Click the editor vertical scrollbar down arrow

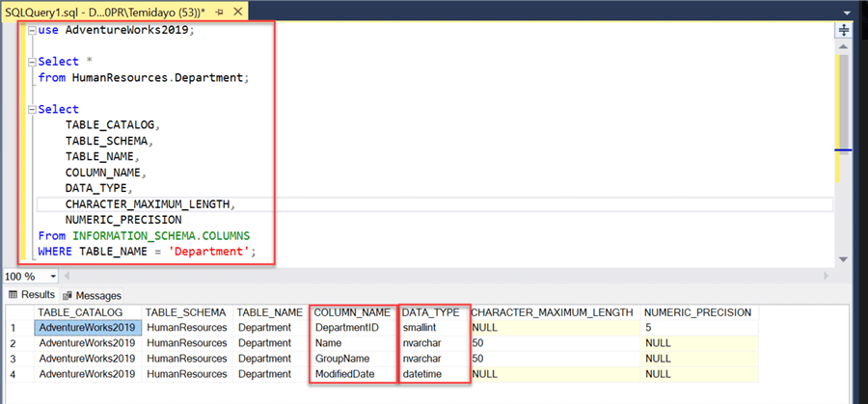[843, 259]
